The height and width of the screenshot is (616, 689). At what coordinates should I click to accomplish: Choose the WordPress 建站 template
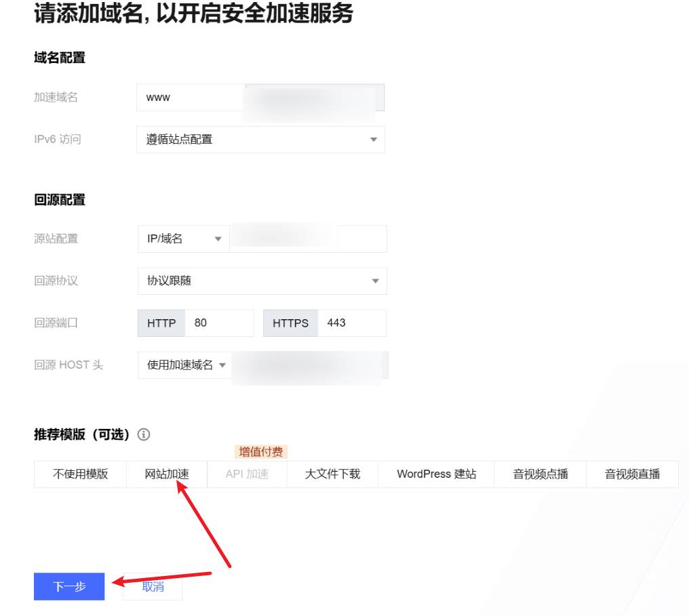436,474
